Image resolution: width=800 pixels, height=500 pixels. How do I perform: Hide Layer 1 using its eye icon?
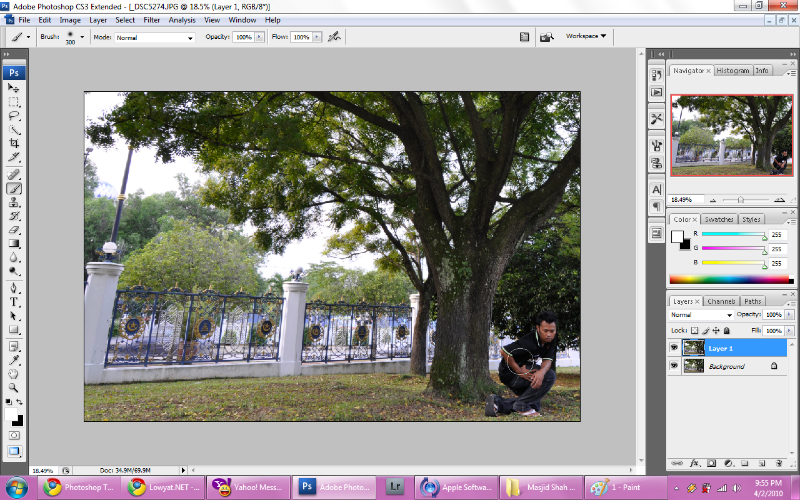click(x=673, y=348)
